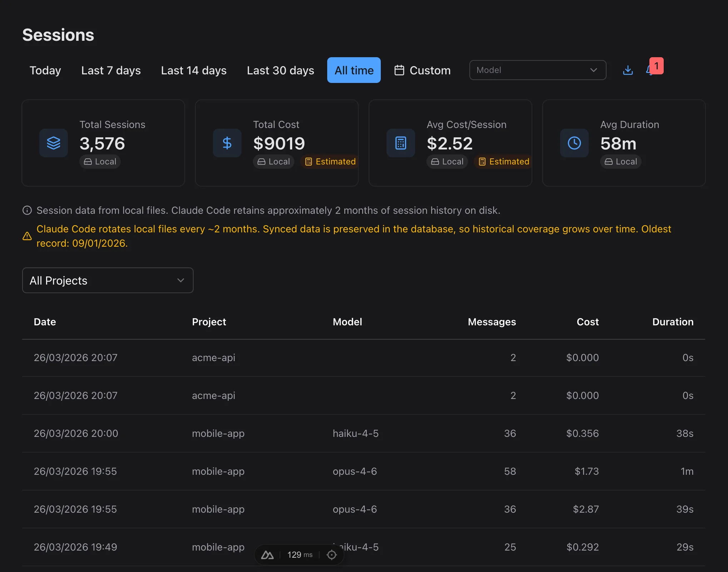Click opus-4-6 in the $1.73 row
The height and width of the screenshot is (572, 728).
pyautogui.click(x=355, y=471)
